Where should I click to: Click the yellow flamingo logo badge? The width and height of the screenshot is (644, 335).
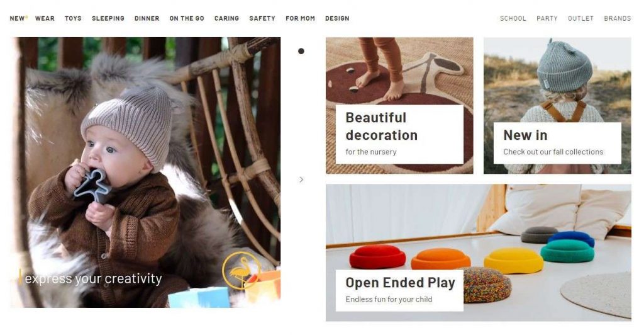point(242,271)
